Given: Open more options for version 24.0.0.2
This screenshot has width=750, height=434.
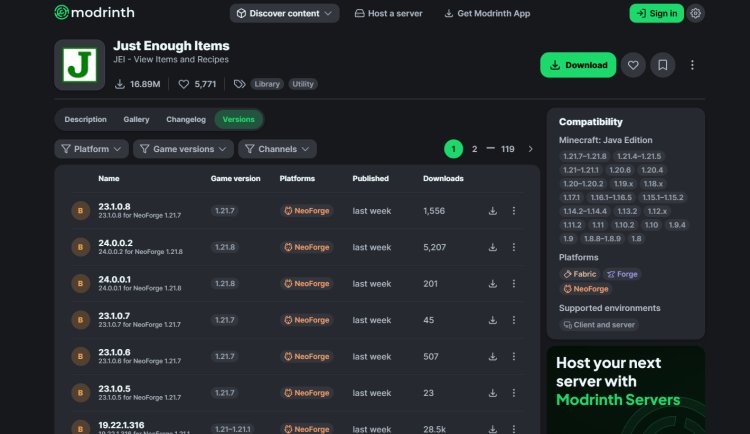Looking at the screenshot, I should click(x=514, y=247).
